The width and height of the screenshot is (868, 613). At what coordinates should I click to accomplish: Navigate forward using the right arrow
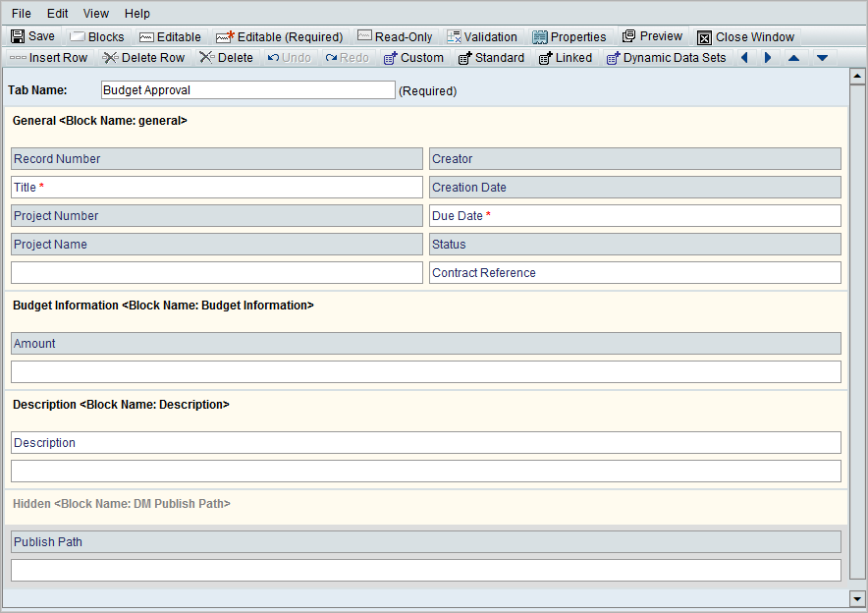click(767, 57)
